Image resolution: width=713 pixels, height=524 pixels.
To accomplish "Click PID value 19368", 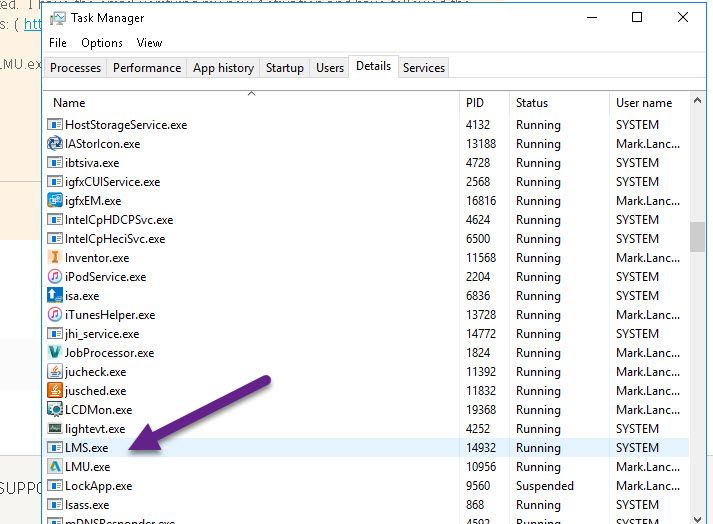I will [x=481, y=409].
